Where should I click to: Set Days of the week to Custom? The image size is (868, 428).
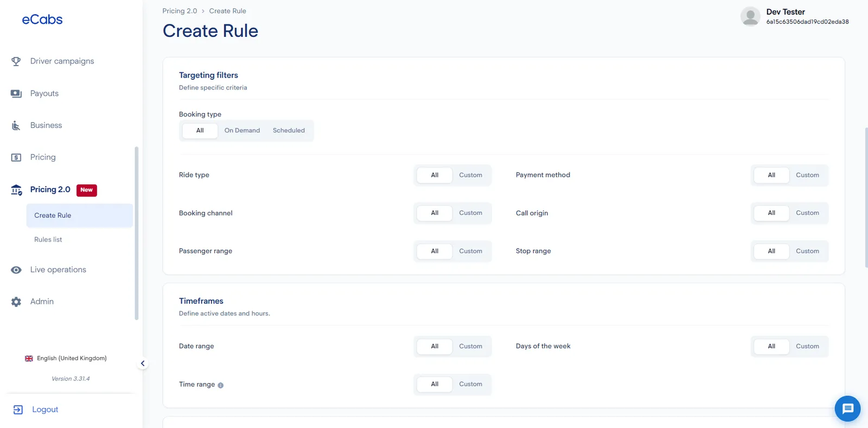[x=807, y=346]
